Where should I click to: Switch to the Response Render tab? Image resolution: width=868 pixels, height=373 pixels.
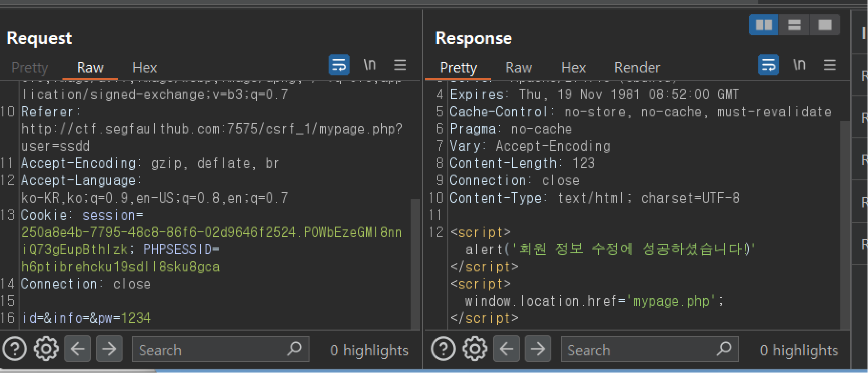(x=637, y=68)
